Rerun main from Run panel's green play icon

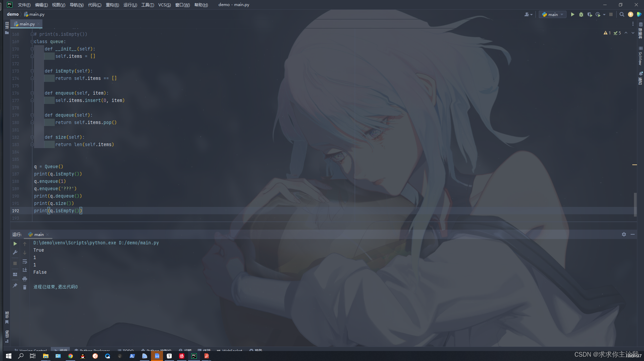coord(15,244)
